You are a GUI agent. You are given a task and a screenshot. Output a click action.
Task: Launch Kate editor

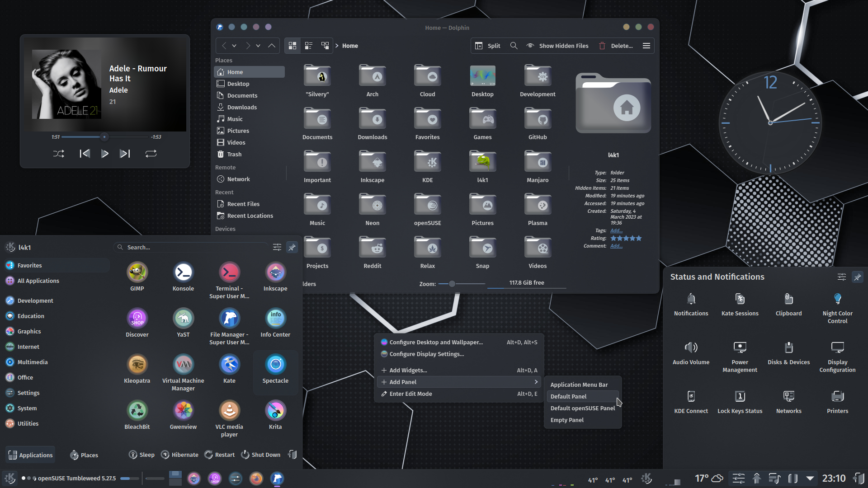click(229, 369)
